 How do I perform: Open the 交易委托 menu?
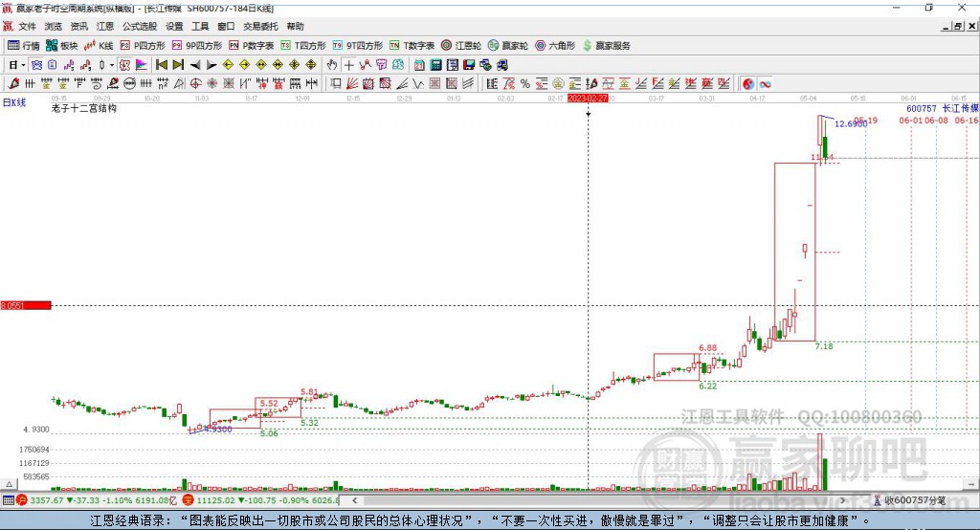click(x=260, y=26)
